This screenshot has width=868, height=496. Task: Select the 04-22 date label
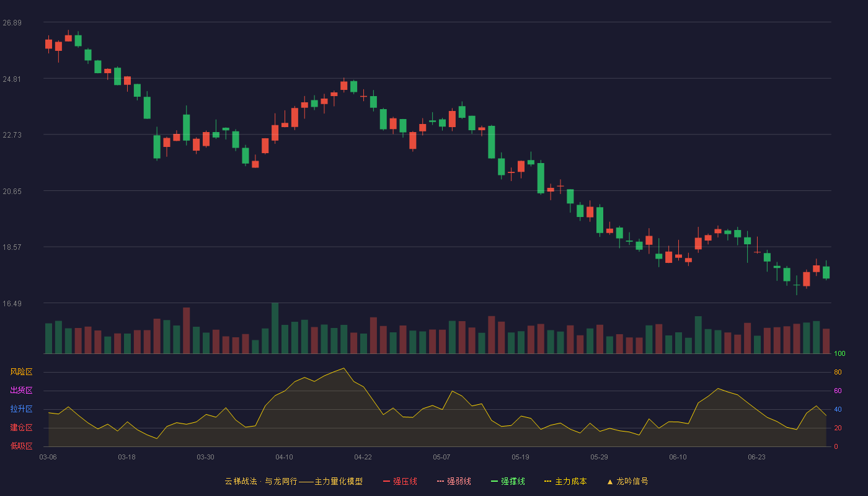pos(363,457)
